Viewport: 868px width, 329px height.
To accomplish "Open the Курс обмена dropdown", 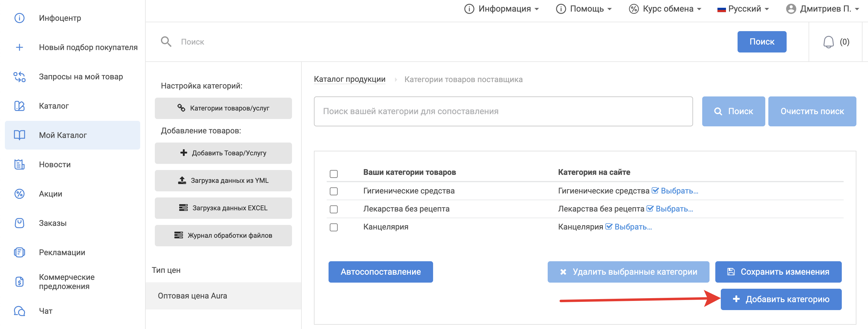I will click(x=665, y=9).
